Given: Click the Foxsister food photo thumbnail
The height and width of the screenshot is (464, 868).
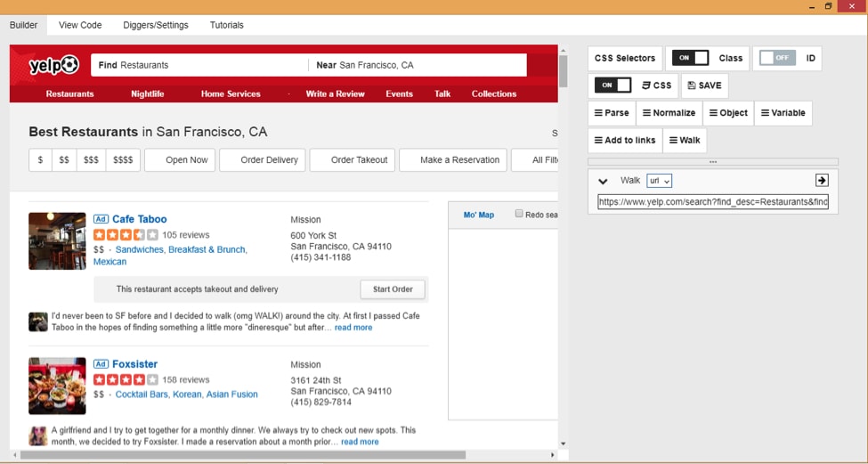Looking at the screenshot, I should pos(57,386).
